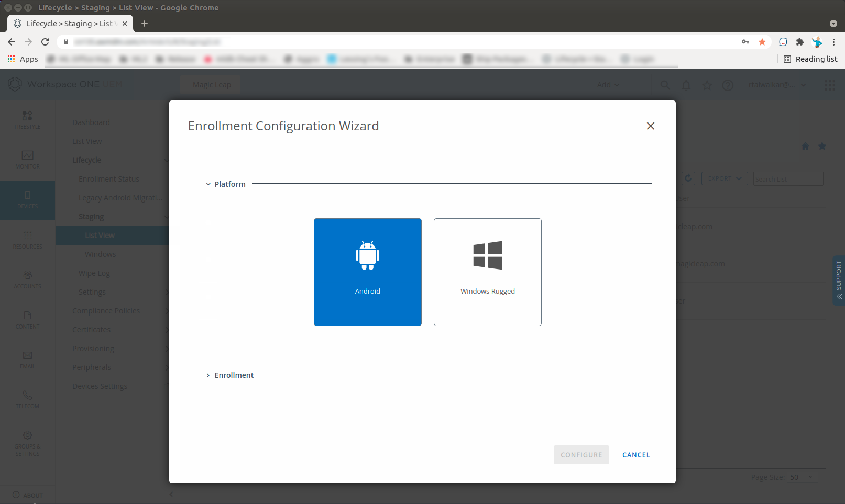Click the address bar URL field

[398, 42]
